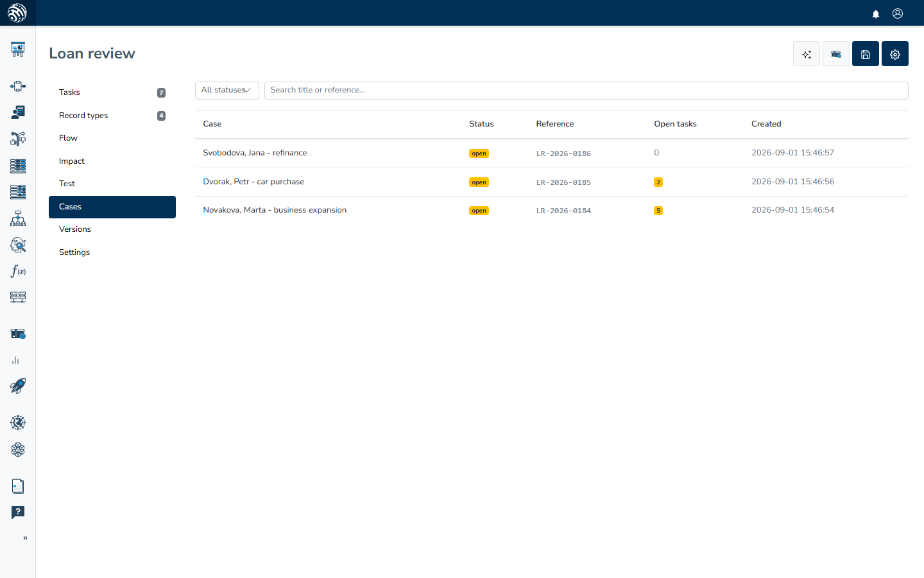Click the help question mark sidebar icon
Viewport: 924px width, 578px height.
(x=18, y=512)
